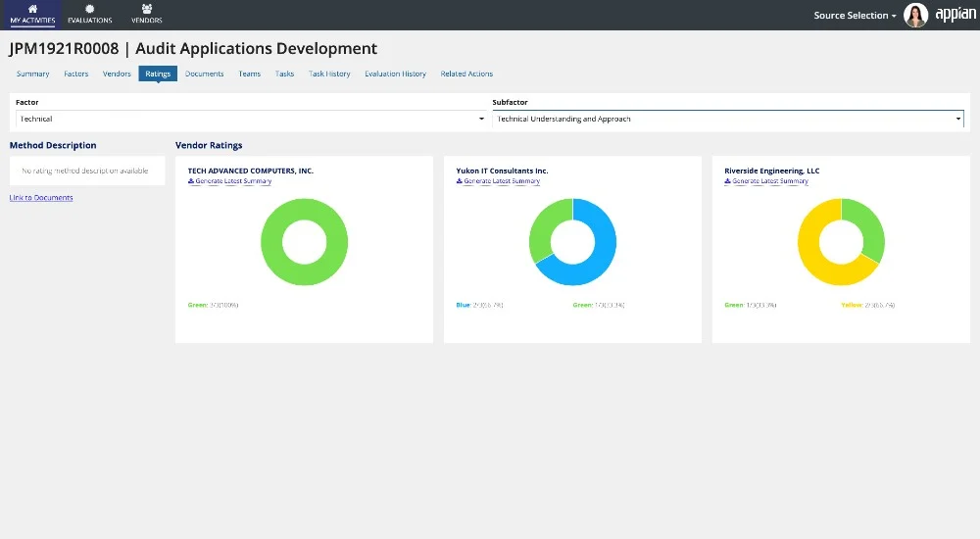Click the Appian logo

[955, 15]
